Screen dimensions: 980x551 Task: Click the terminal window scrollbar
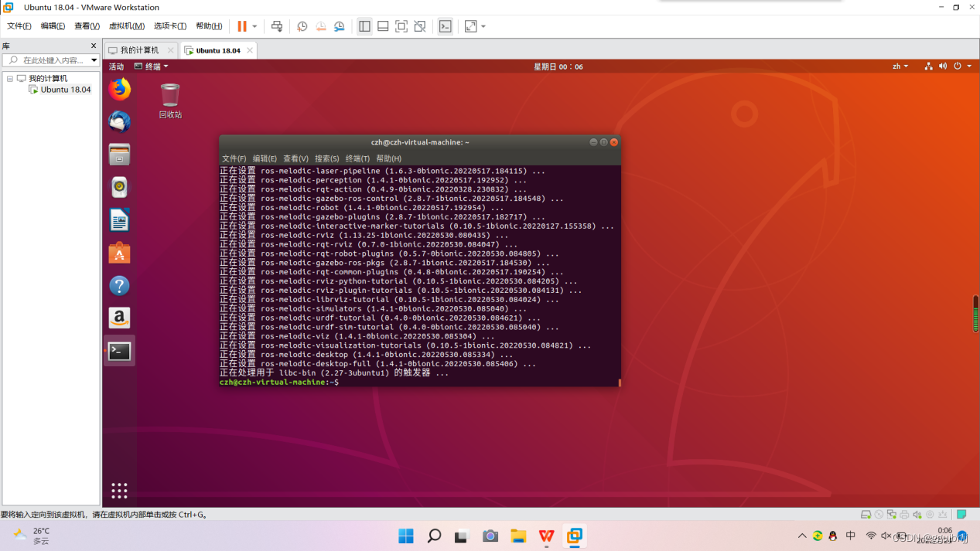(x=620, y=383)
